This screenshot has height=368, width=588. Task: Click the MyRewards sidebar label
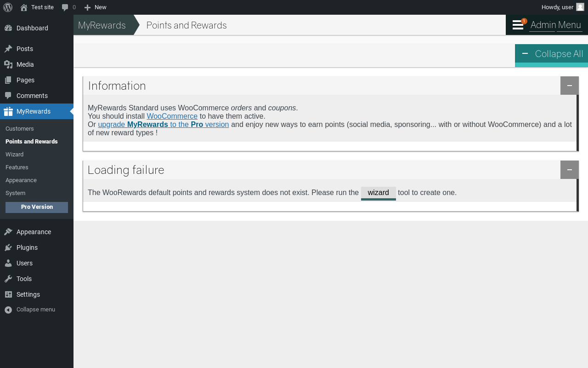(x=34, y=111)
